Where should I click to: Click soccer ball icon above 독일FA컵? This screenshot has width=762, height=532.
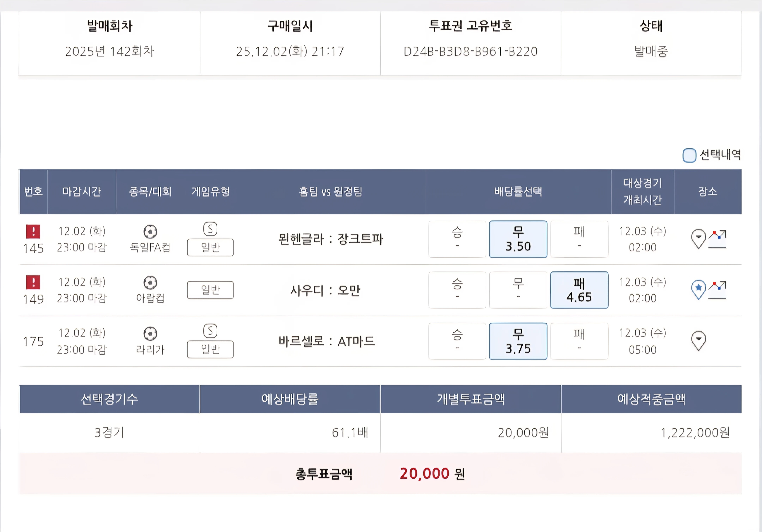point(150,231)
